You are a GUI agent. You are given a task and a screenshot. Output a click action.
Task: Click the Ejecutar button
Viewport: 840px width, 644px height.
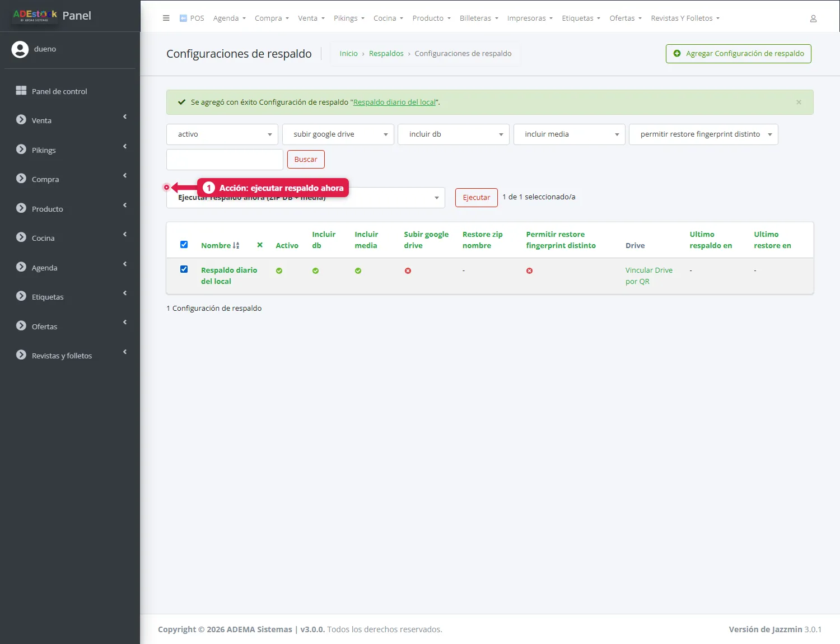pos(477,197)
